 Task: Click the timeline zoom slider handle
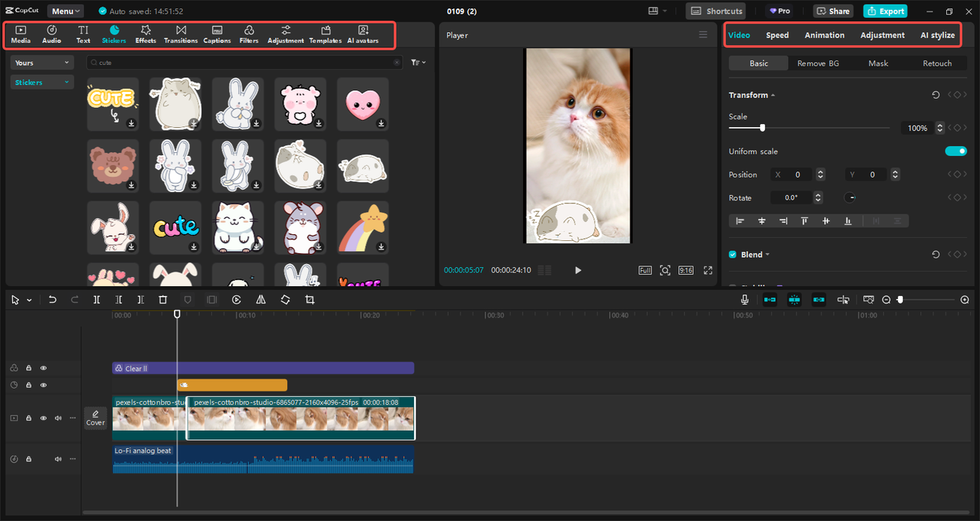(900, 300)
